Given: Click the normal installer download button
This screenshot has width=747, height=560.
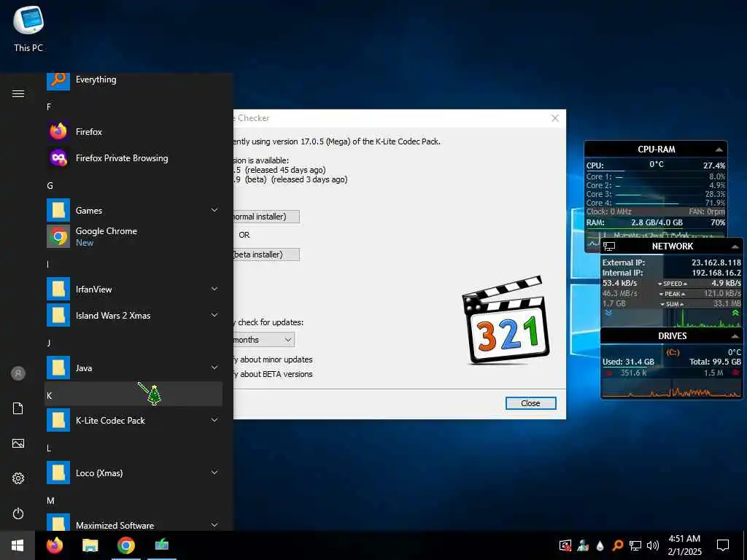Looking at the screenshot, I should pos(266,217).
